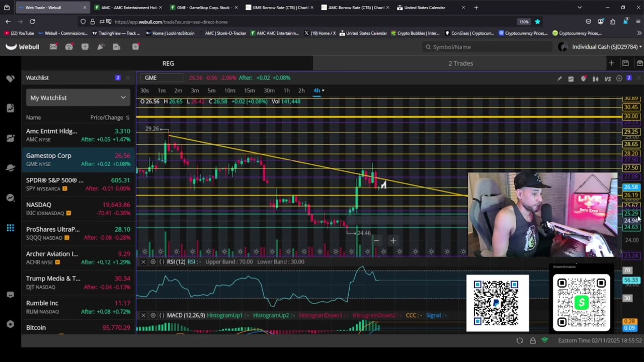Select the 30s chart interval
This screenshot has height=362, width=644.
coord(144,90)
